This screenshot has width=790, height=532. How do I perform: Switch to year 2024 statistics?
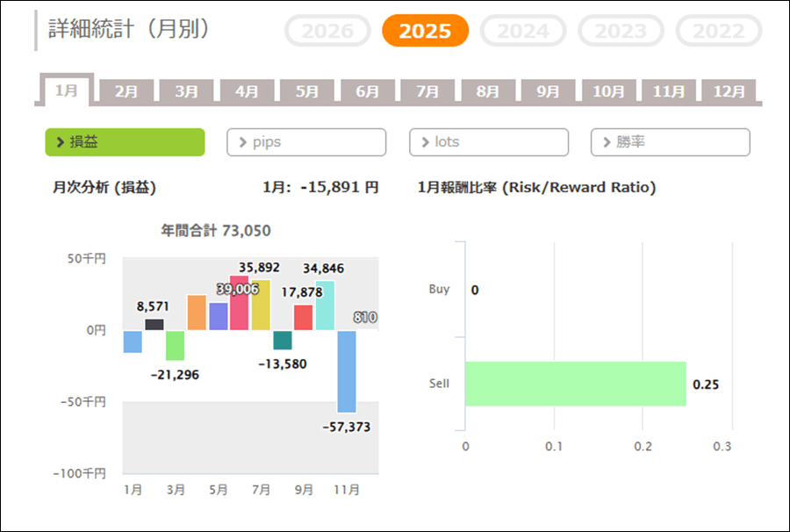click(523, 32)
